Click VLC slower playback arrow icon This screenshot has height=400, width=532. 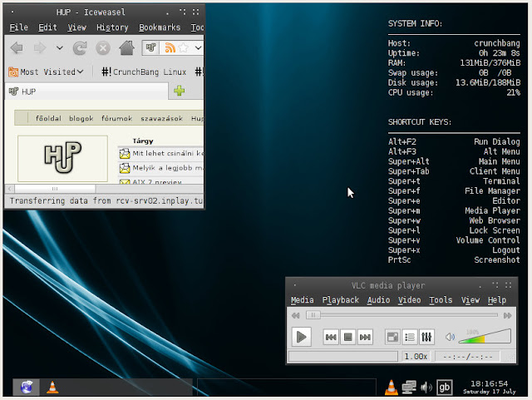click(296, 315)
